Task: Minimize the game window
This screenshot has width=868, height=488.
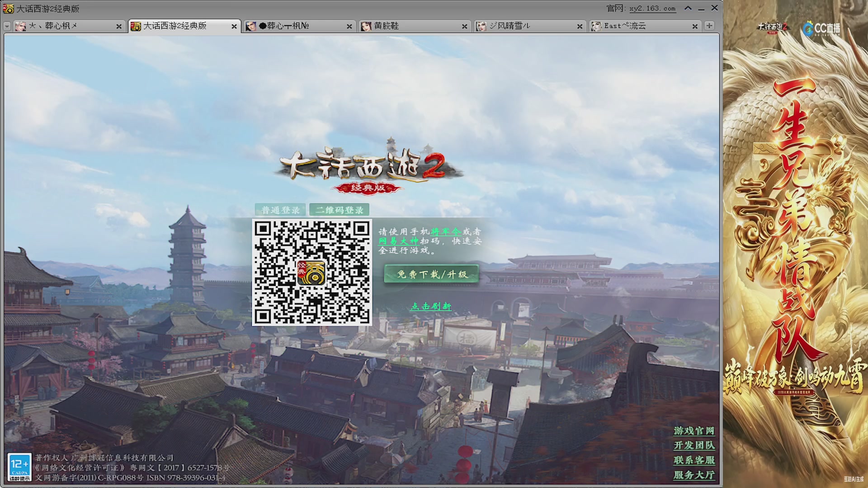Action: (701, 9)
